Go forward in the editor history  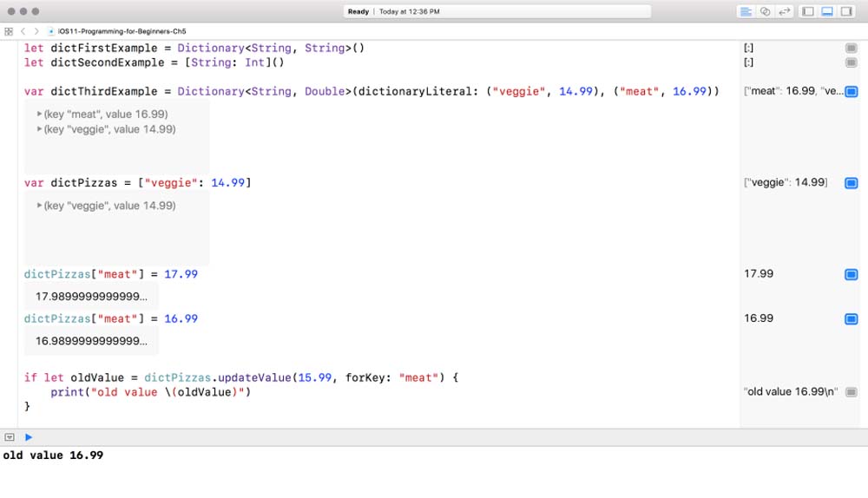pos(36,31)
